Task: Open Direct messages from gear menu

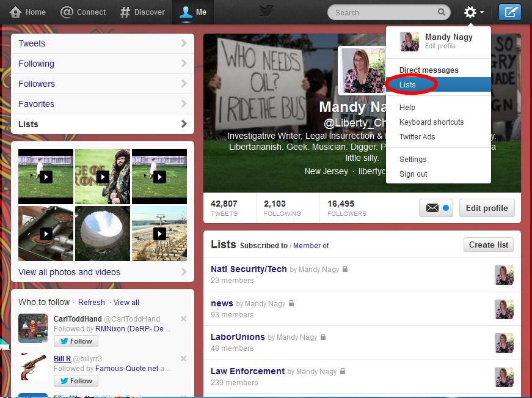Action: click(x=429, y=70)
